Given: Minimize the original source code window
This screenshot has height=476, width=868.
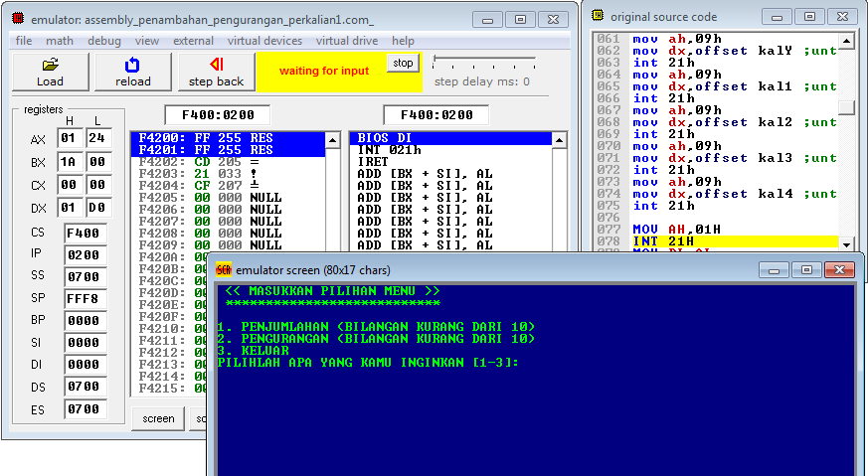Looking at the screenshot, I should point(777,17).
